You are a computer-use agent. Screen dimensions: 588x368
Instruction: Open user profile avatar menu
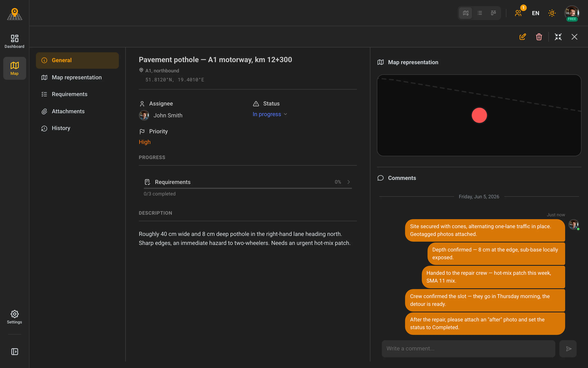(572, 13)
